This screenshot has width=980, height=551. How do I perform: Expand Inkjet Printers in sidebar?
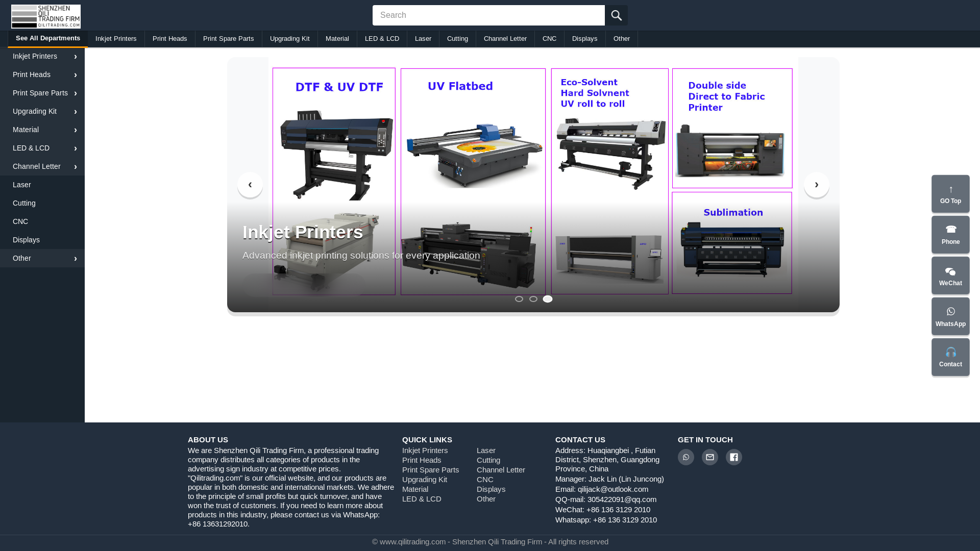point(42,56)
